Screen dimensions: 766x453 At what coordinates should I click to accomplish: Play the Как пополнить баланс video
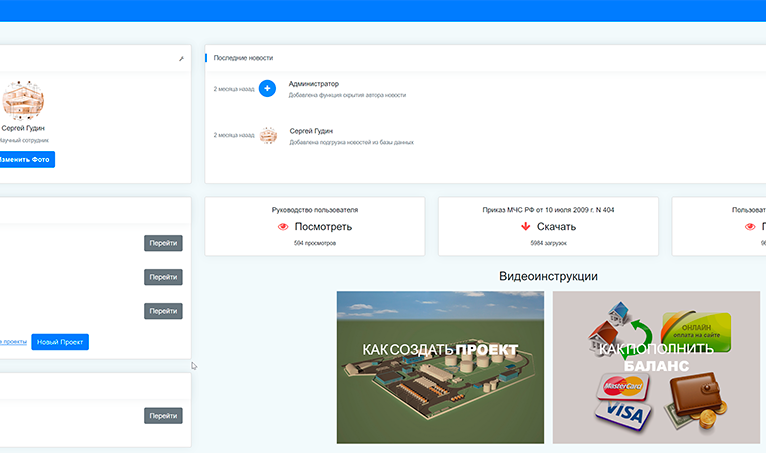pyautogui.click(x=656, y=367)
